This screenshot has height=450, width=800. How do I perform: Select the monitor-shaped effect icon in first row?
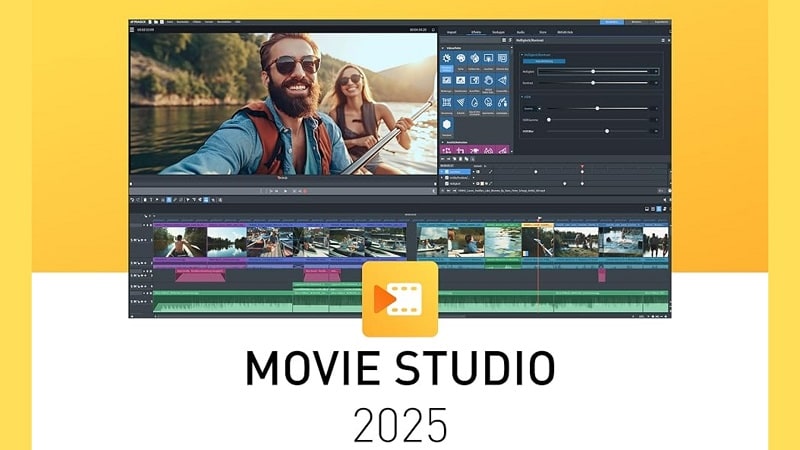488,58
